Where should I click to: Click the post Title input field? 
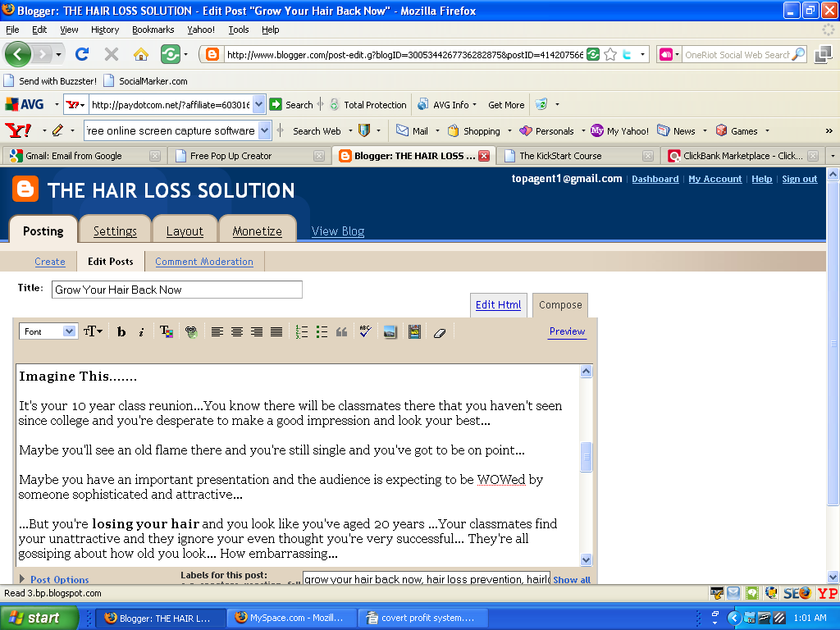click(x=176, y=290)
